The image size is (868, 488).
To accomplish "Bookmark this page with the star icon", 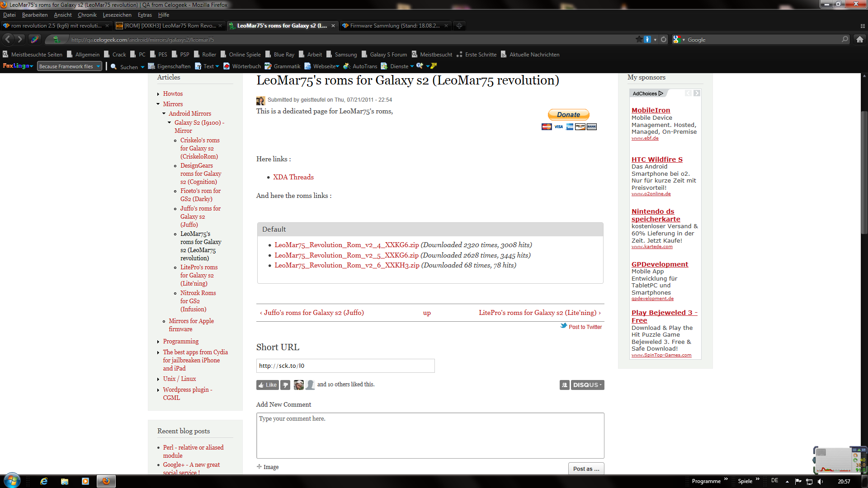I will [x=638, y=40].
